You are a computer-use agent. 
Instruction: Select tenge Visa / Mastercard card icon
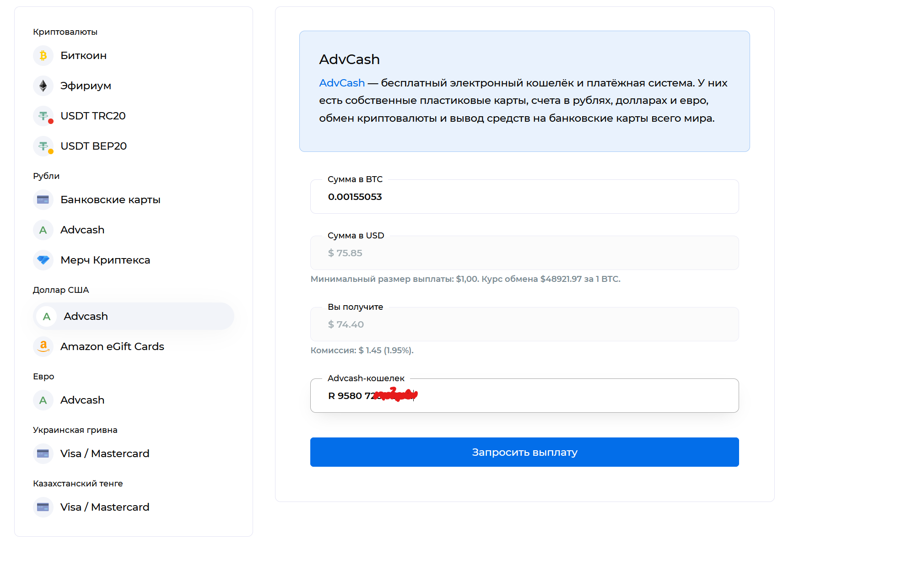click(x=43, y=507)
